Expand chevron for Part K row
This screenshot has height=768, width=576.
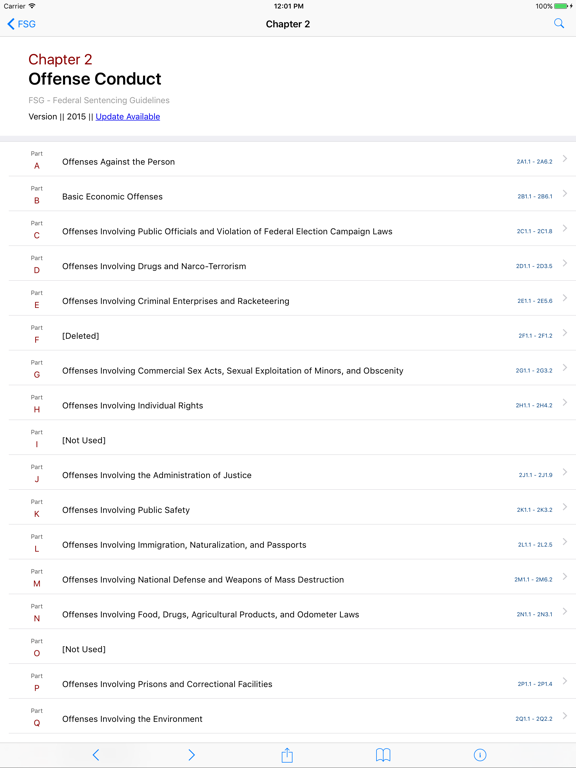tap(565, 506)
